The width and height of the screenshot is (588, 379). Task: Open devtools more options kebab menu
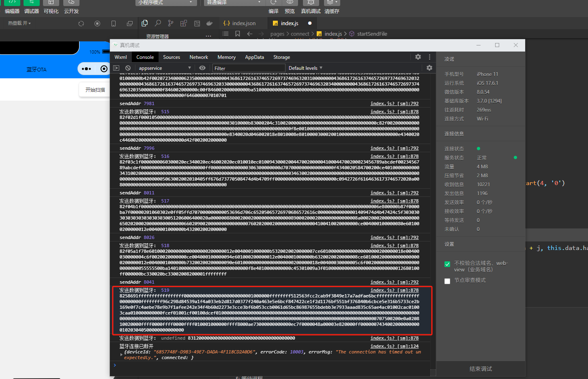429,57
